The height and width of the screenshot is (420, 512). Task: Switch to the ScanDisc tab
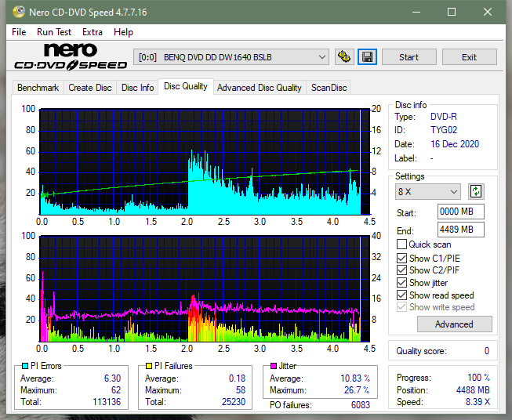tap(329, 88)
